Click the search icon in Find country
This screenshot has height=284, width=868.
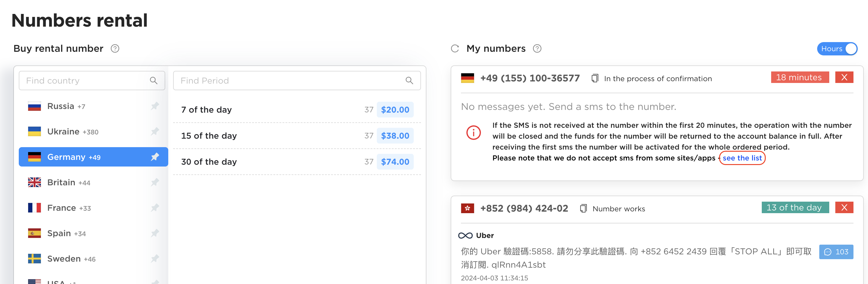(153, 81)
